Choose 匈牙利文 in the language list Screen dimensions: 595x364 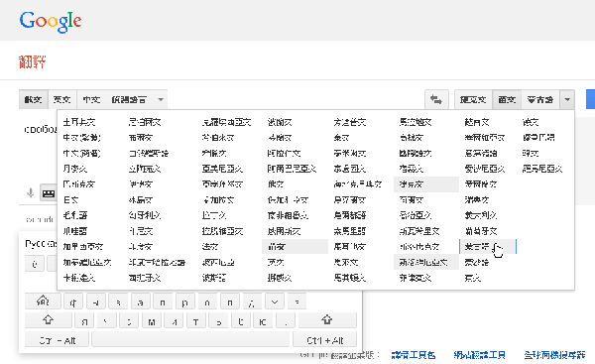(145, 215)
